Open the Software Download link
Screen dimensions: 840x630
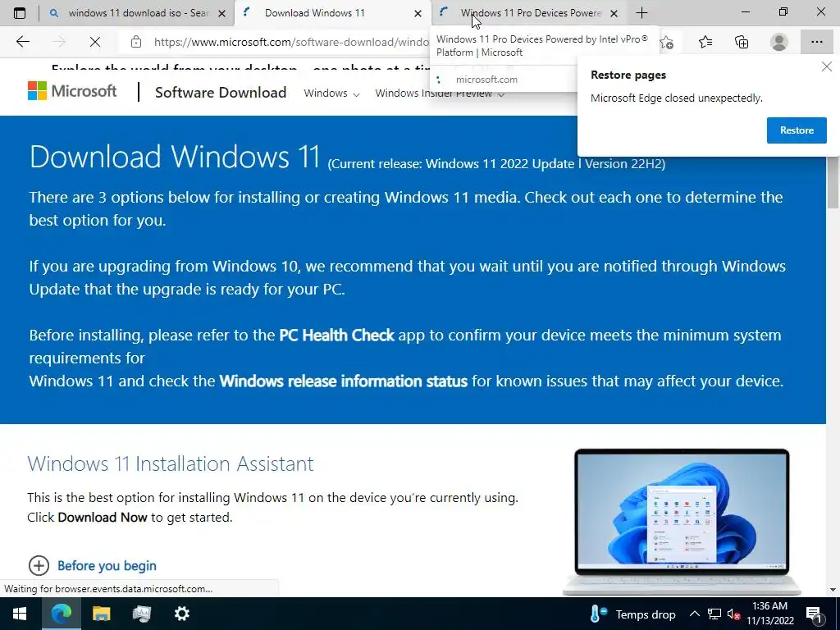pos(220,92)
